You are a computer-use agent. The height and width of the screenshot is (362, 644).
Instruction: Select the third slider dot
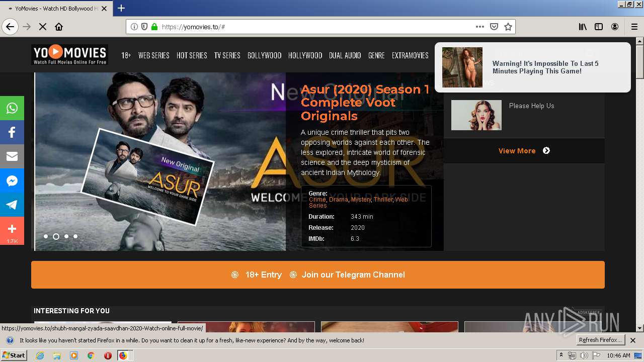(66, 236)
